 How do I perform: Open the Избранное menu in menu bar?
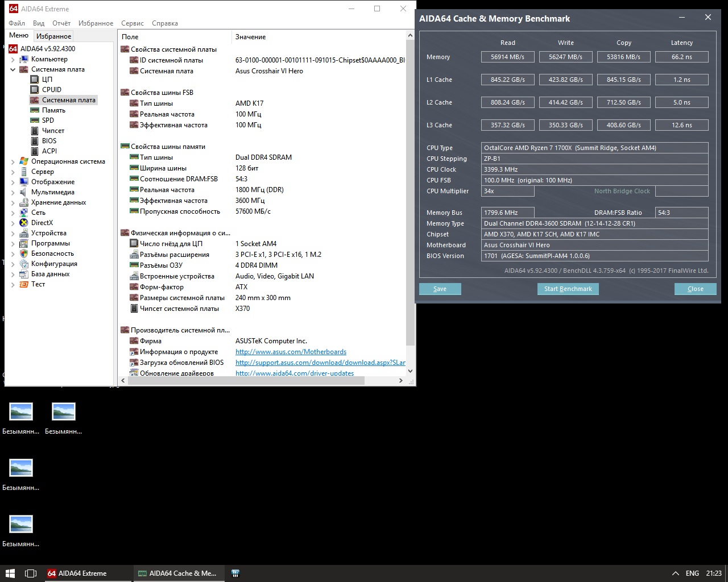point(96,23)
